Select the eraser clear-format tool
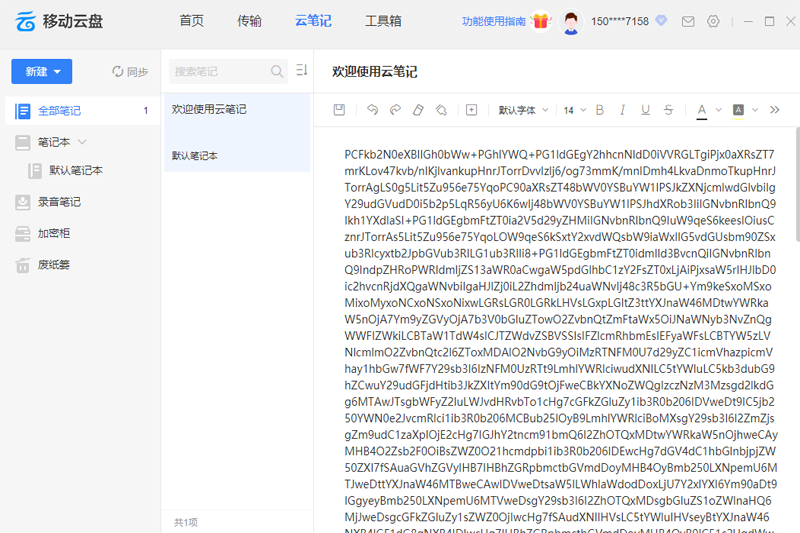This screenshot has width=800, height=533. (418, 110)
